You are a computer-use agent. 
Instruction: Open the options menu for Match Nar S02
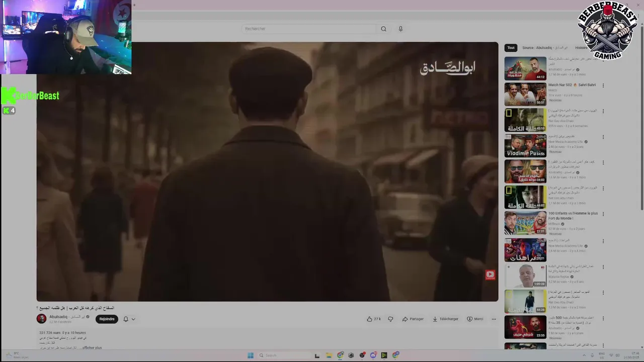click(603, 85)
